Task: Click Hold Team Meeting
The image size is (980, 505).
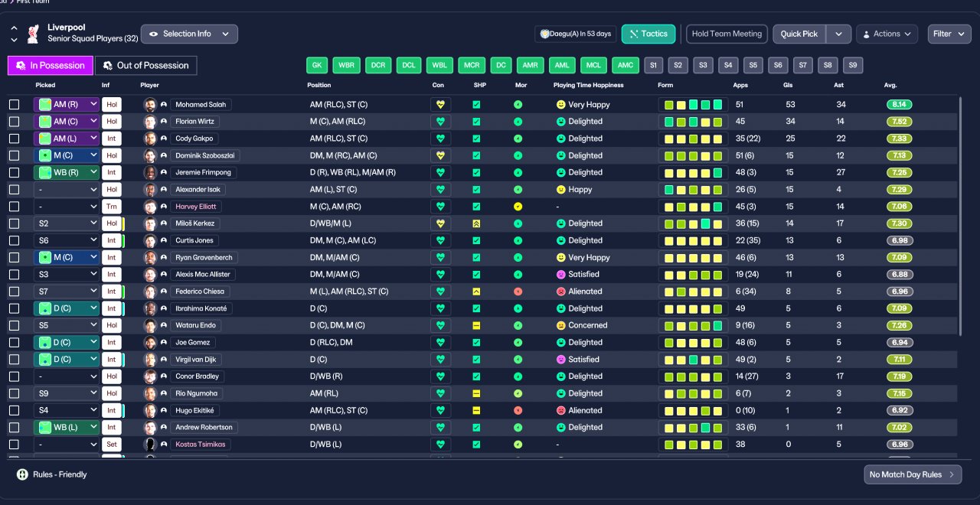Action: [x=727, y=34]
